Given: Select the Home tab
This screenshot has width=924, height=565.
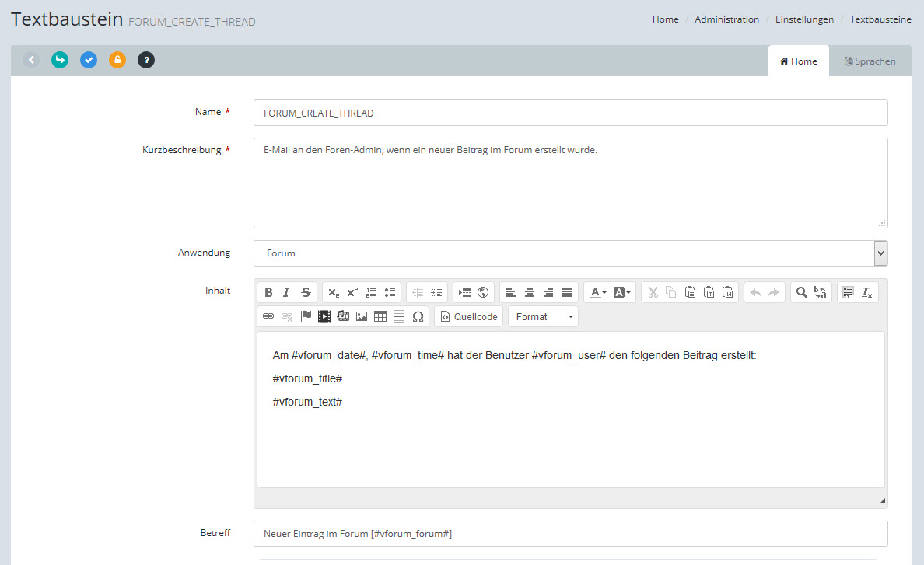Looking at the screenshot, I should pyautogui.click(x=798, y=61).
